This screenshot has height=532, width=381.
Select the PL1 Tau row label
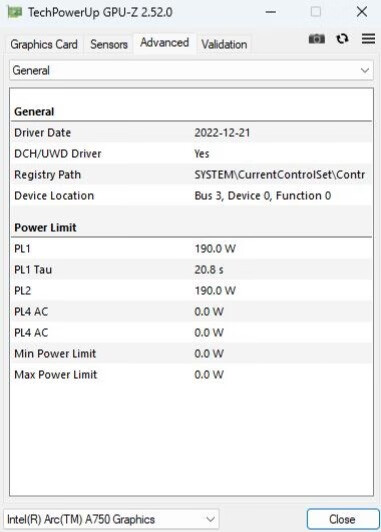[x=33, y=270]
